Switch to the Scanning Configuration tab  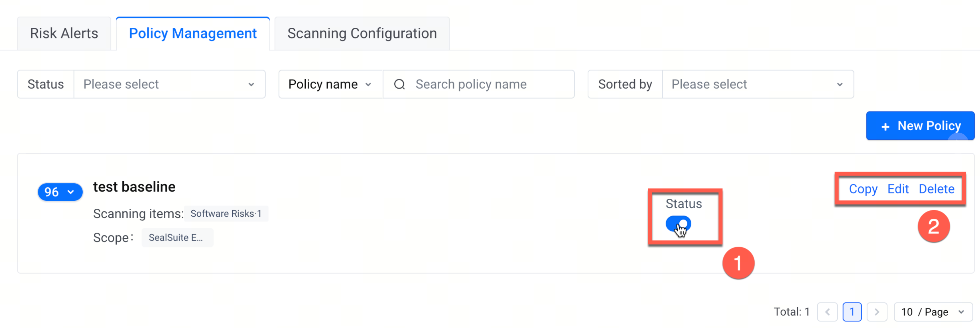[362, 33]
